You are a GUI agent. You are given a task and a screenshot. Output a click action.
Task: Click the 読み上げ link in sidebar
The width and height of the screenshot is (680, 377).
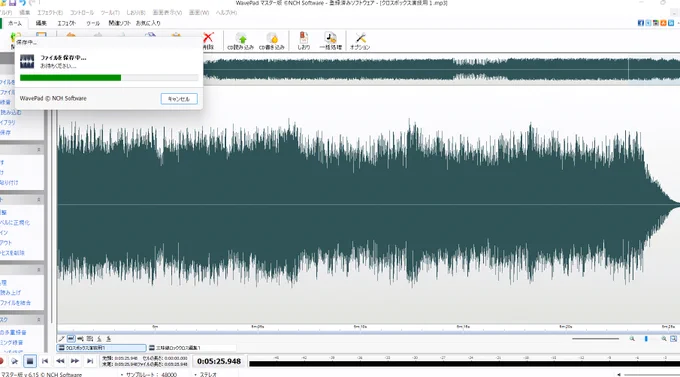pos(10,293)
